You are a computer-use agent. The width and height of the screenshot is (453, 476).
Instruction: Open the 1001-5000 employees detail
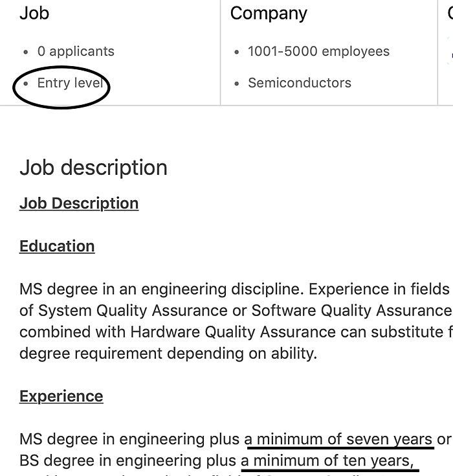tap(318, 51)
